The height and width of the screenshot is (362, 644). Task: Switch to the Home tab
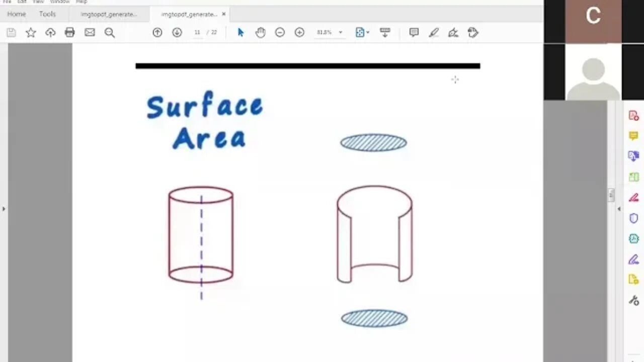[17, 14]
